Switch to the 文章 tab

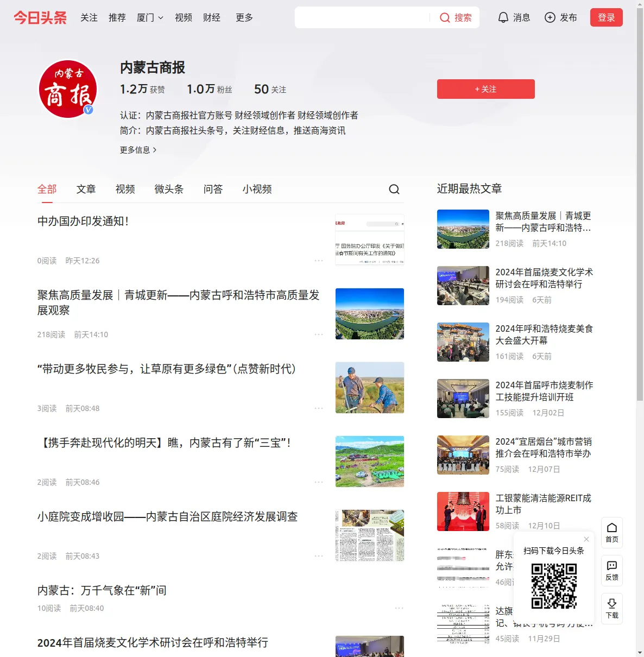86,189
